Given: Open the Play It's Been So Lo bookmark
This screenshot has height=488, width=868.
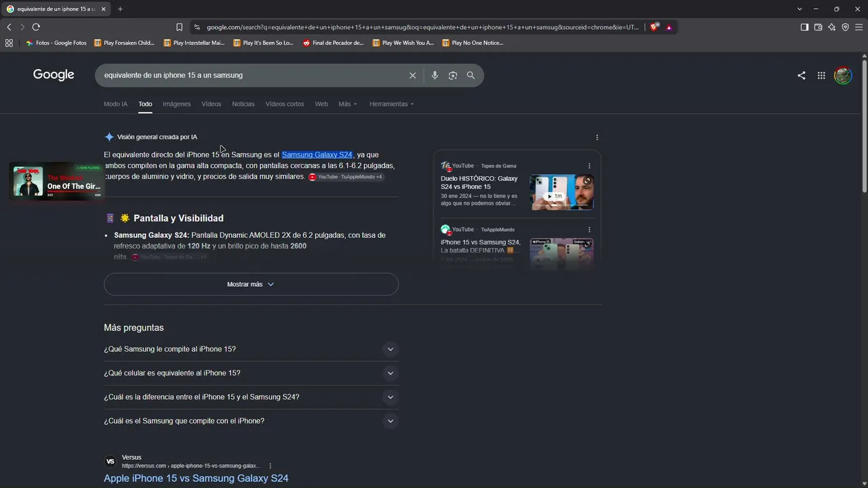Looking at the screenshot, I should [x=263, y=43].
